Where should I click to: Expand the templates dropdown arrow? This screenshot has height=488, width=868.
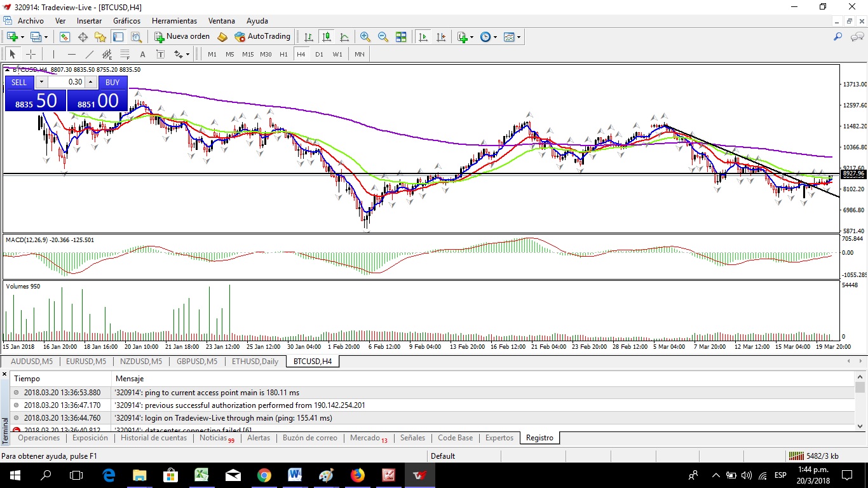pos(519,37)
